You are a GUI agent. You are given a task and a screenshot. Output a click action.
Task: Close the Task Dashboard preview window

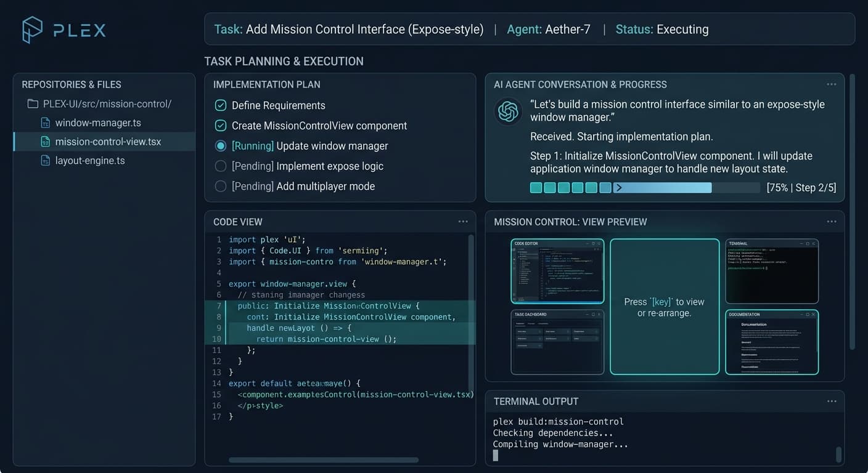599,315
